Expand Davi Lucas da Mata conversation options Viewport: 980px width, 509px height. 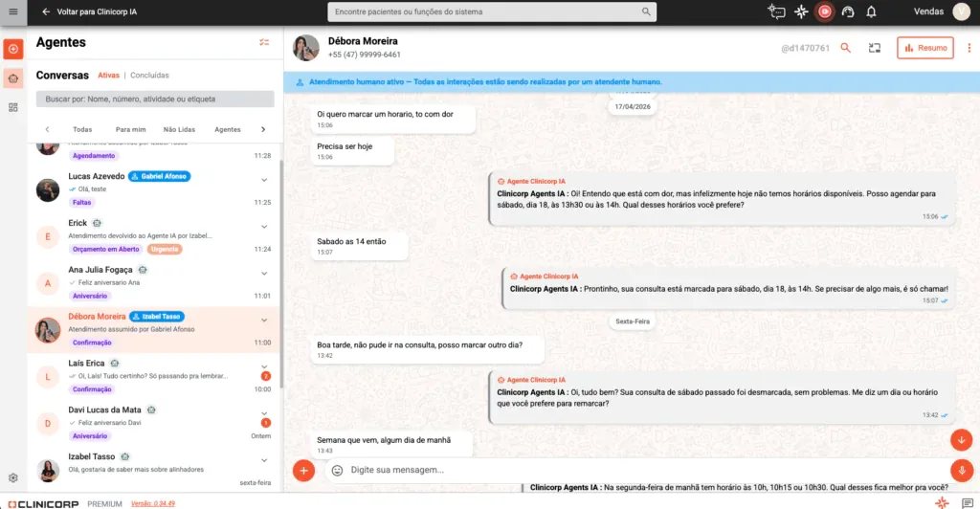pos(264,413)
